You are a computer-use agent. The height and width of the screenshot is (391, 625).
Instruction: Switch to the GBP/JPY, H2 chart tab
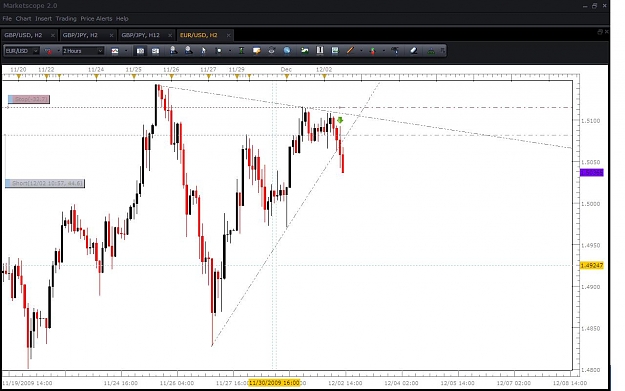coord(80,35)
